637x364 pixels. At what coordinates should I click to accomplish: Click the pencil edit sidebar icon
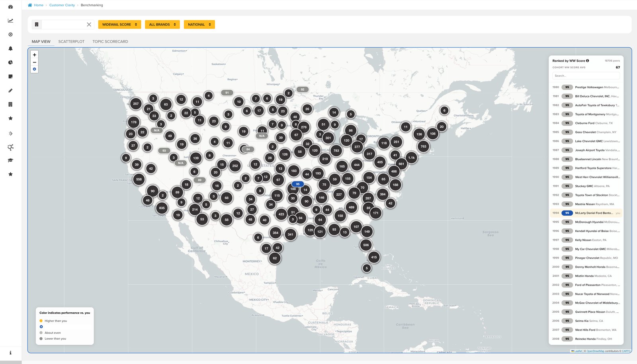coord(10,90)
